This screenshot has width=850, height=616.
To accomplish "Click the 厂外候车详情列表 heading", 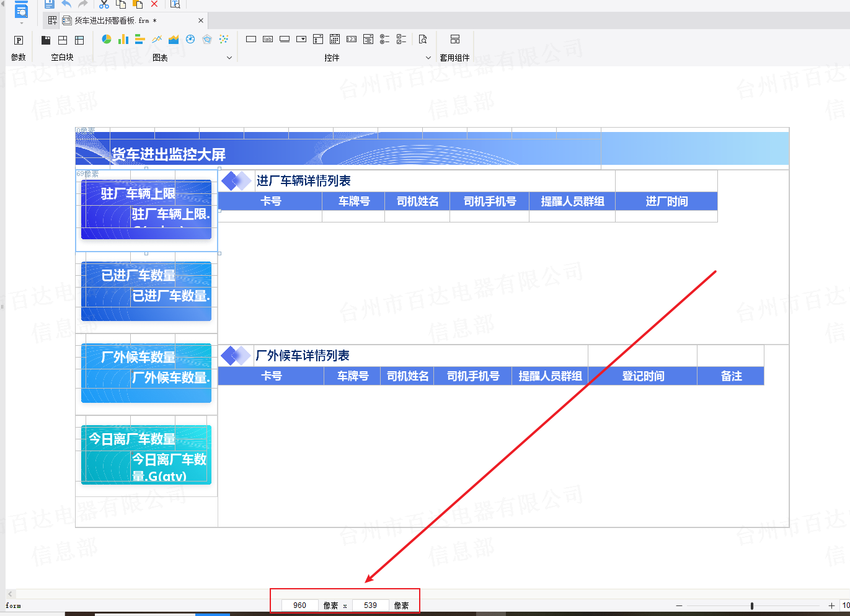I will click(x=303, y=356).
